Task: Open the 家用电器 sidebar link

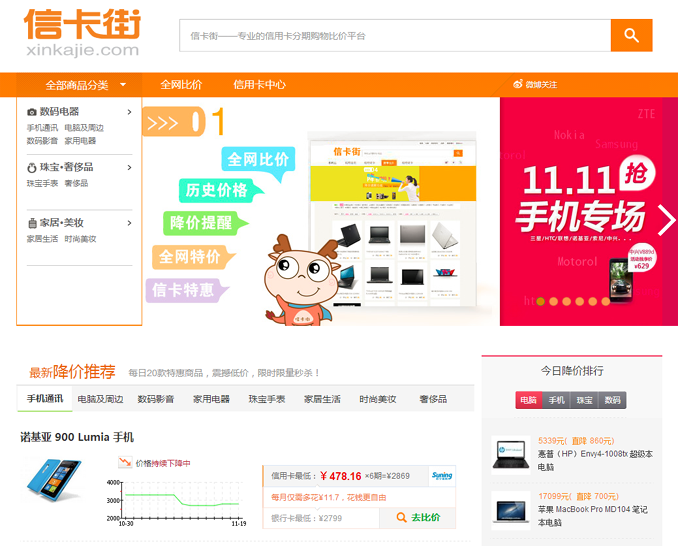Action: [x=80, y=140]
